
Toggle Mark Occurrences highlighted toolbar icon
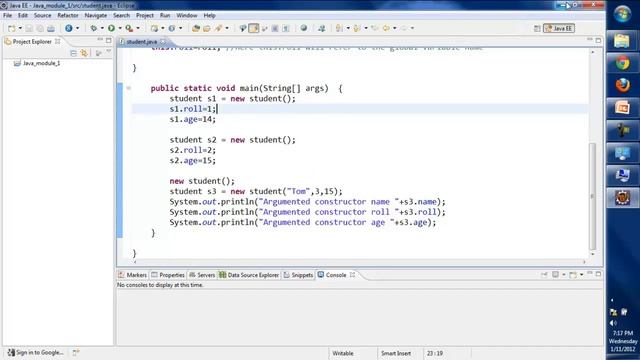pyautogui.click(x=253, y=28)
